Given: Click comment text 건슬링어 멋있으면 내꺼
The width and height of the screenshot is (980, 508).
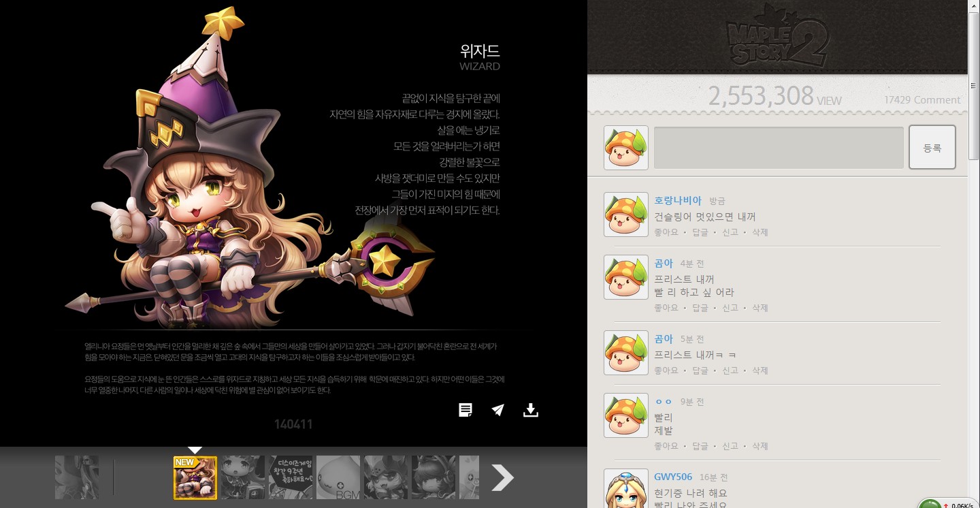Looking at the screenshot, I should click(705, 217).
